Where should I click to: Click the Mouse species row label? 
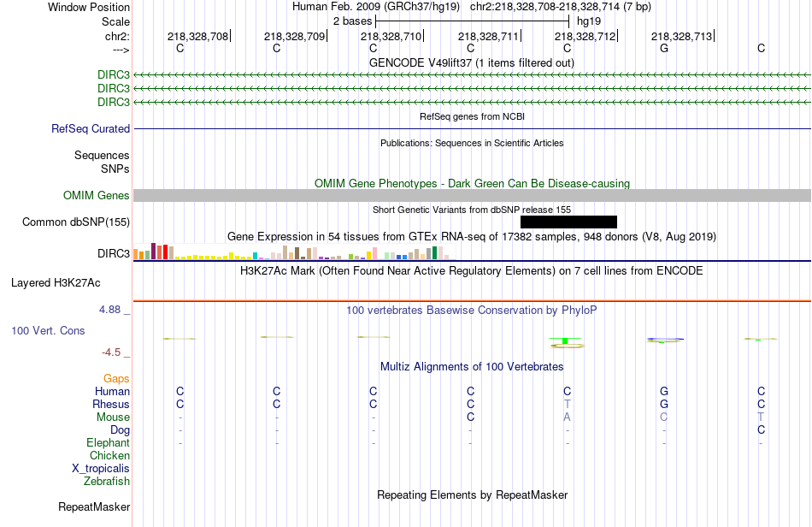point(113,417)
